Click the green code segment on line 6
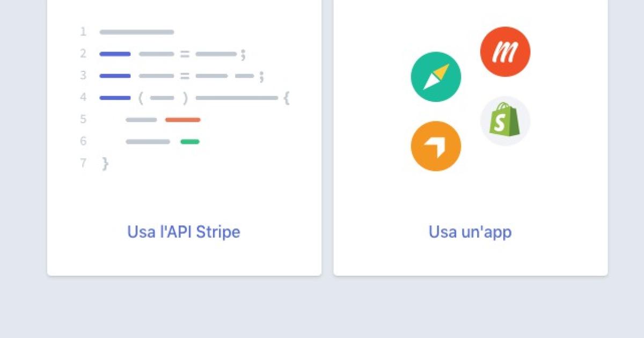 point(190,142)
